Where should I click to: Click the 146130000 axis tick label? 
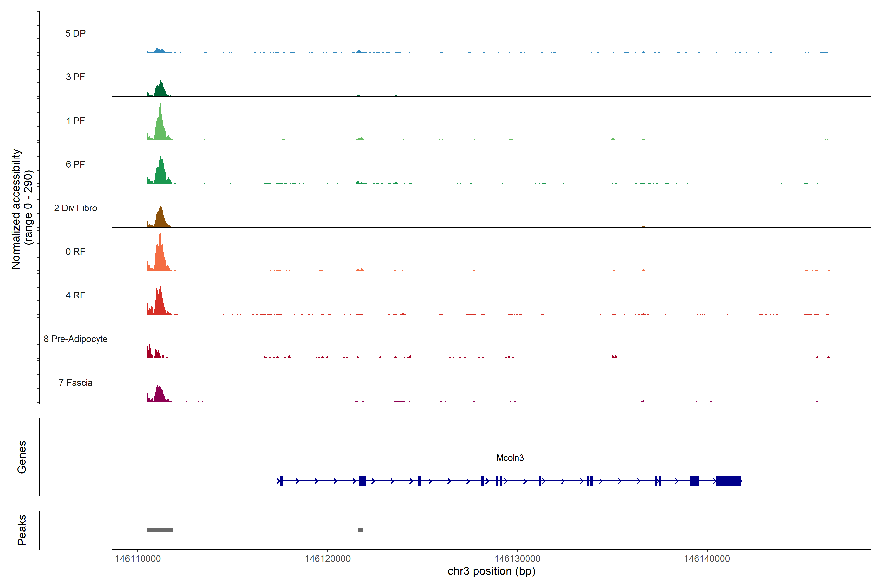coord(517,559)
